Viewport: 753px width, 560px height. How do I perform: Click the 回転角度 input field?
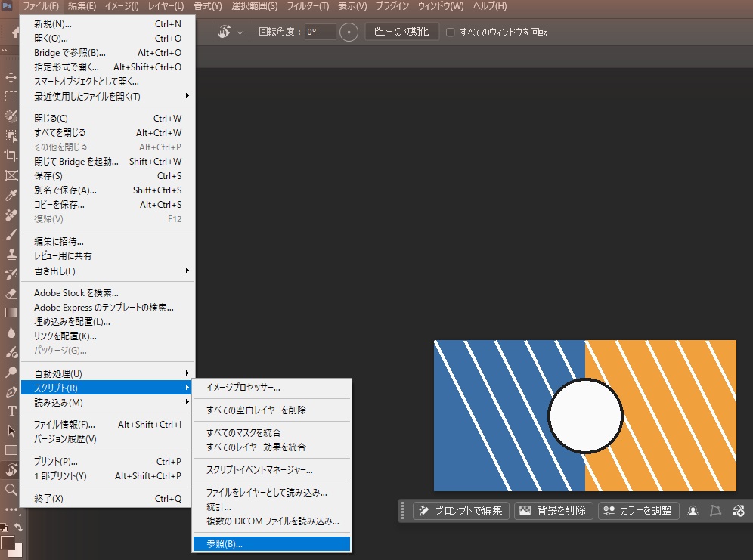[320, 32]
